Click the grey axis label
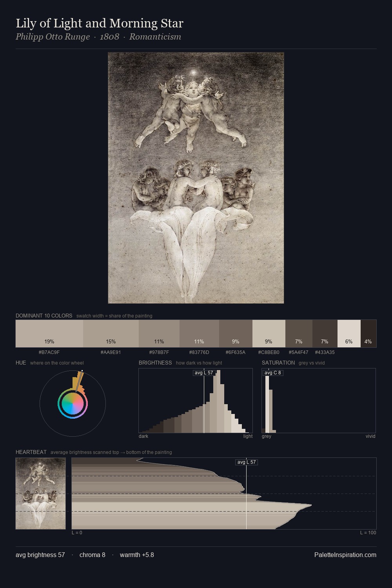 (267, 436)
